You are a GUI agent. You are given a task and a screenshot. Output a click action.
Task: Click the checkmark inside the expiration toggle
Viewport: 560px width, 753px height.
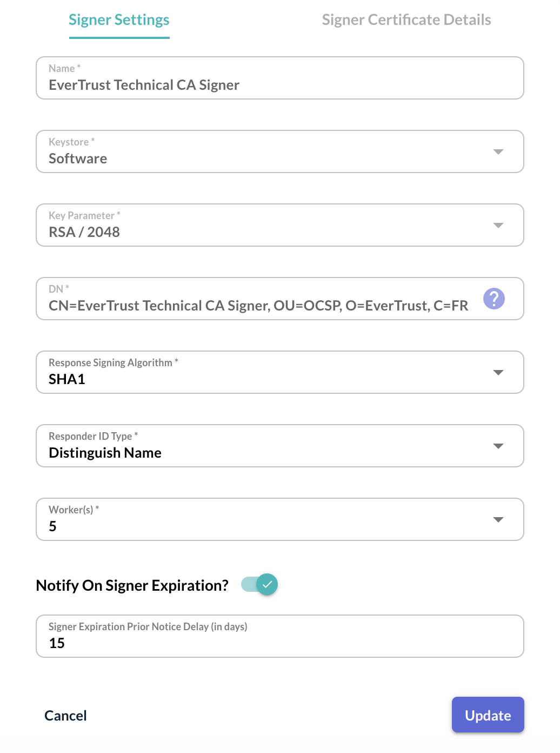coord(266,584)
